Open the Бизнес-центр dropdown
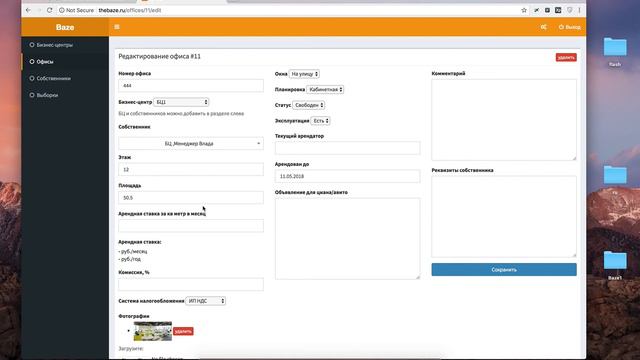The width and height of the screenshot is (640, 360). [x=181, y=102]
